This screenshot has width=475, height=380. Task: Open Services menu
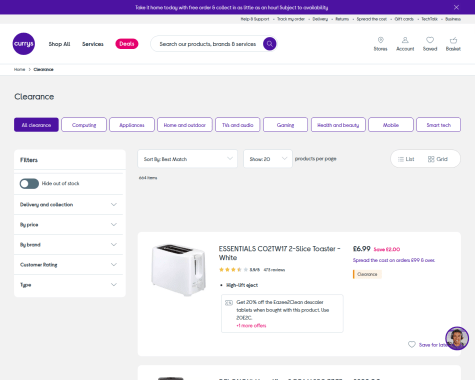click(93, 44)
